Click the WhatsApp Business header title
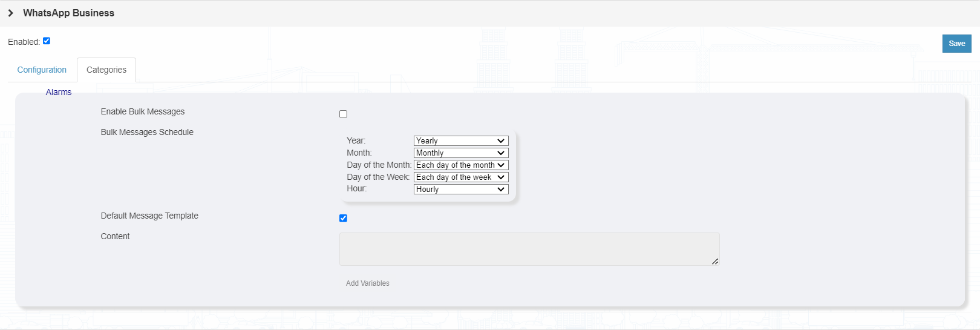 click(x=68, y=13)
